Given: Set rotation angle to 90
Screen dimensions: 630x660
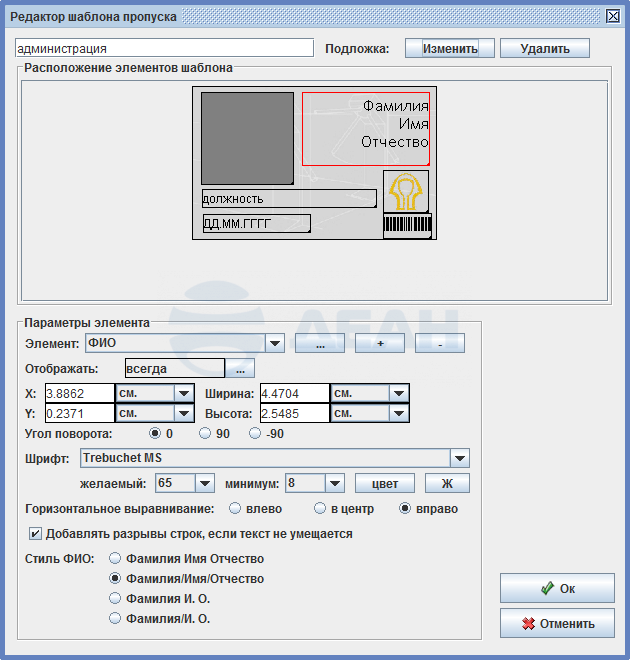Looking at the screenshot, I should 205,434.
